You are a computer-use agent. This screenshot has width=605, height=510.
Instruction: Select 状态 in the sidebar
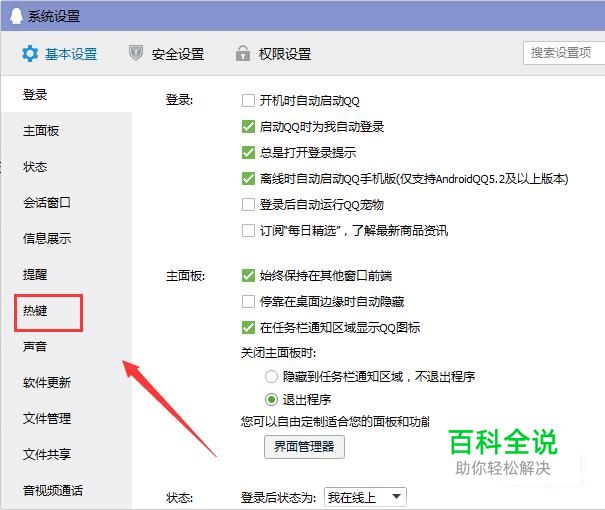pyautogui.click(x=35, y=167)
